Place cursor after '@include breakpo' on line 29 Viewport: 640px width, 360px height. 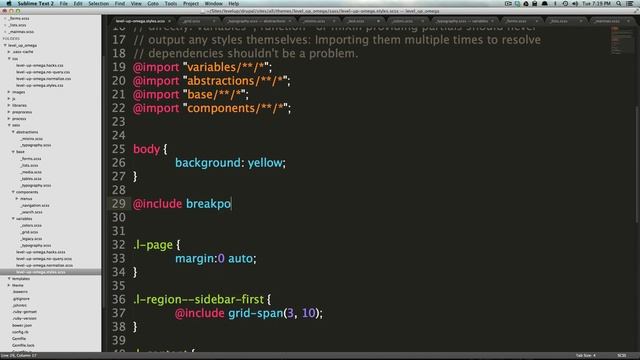coord(231,204)
